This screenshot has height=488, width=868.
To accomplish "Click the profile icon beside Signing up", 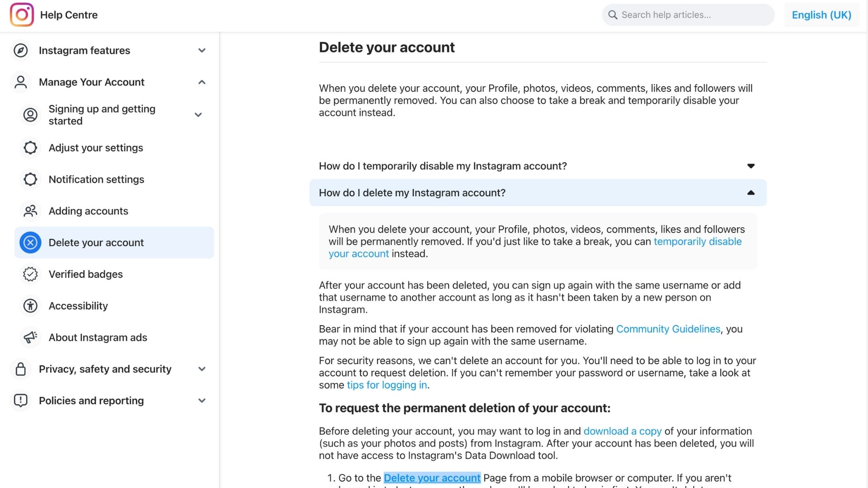I will (30, 115).
